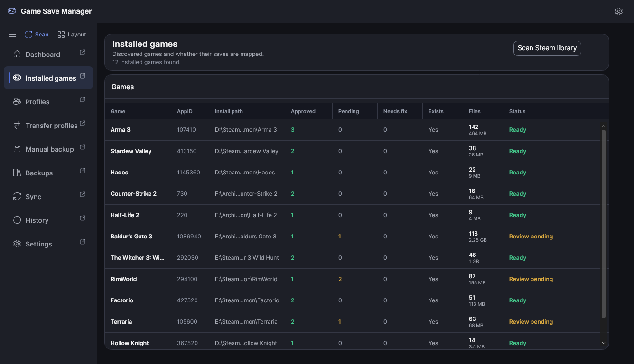634x364 pixels.
Task: Click Review pending status for RimWorld
Action: (x=531, y=279)
